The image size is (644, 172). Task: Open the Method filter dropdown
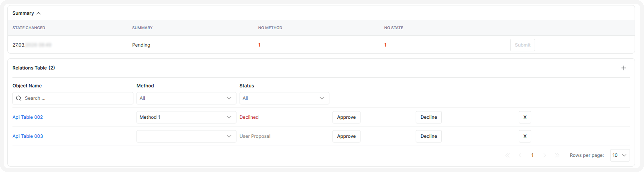point(186,98)
